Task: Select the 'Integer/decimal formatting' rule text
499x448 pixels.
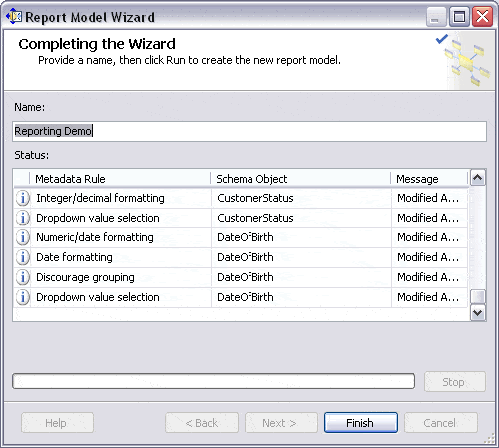Action: [100, 198]
